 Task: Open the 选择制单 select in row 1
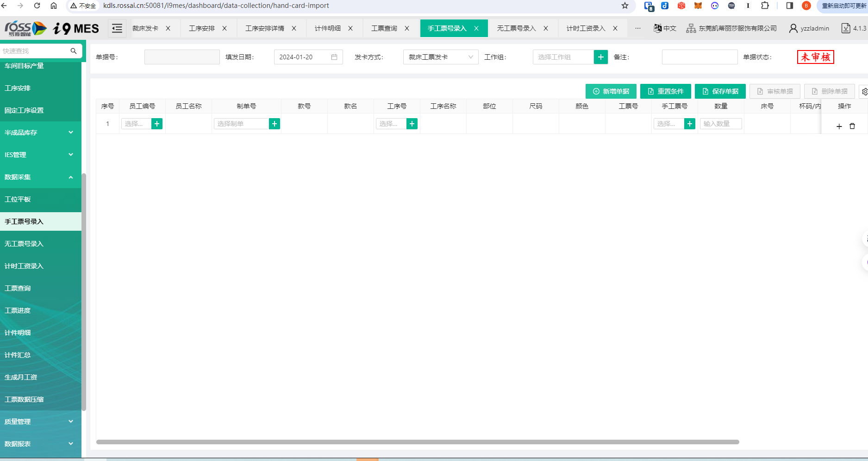241,124
